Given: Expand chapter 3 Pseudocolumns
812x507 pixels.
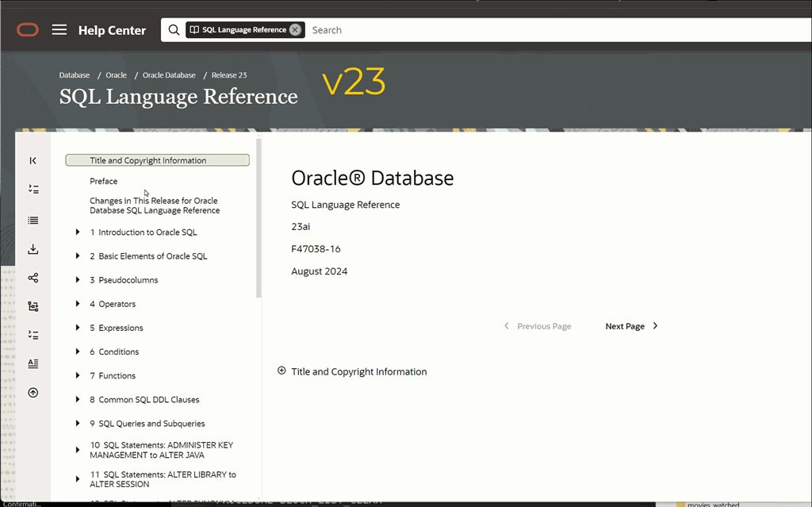Looking at the screenshot, I should point(78,279).
